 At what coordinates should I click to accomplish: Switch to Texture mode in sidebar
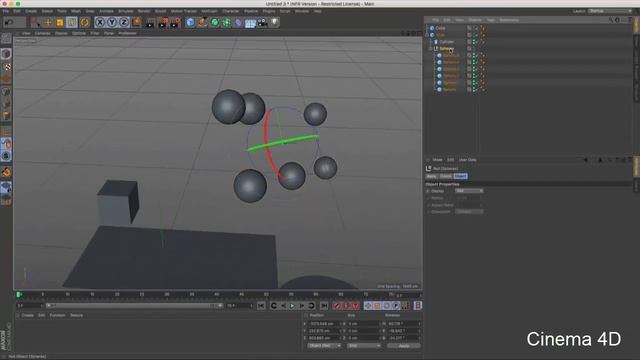click(x=6, y=67)
